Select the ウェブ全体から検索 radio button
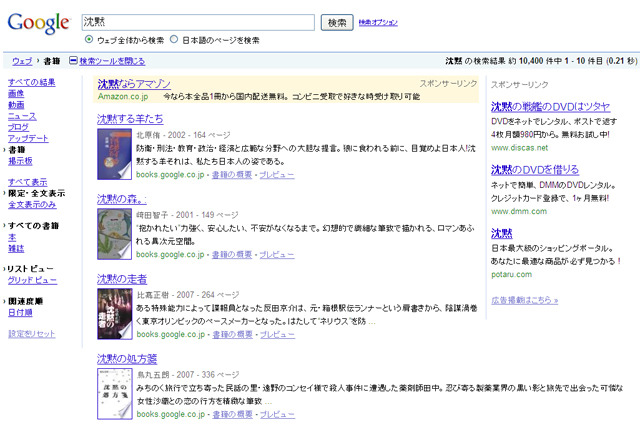Image resolution: width=640 pixels, height=425 pixels. 89,40
